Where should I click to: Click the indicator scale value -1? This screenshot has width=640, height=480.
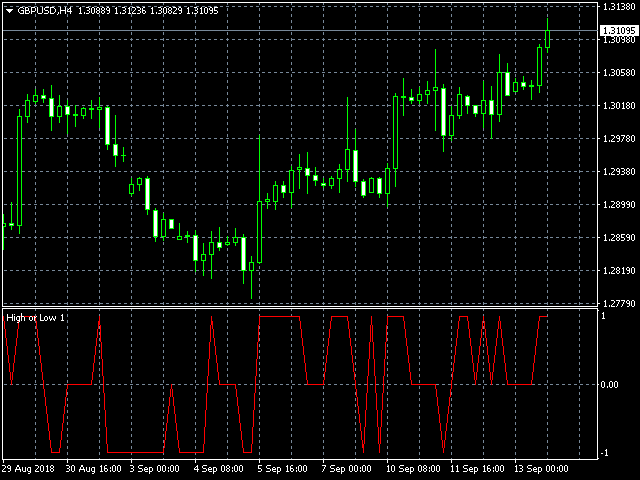click(x=603, y=453)
